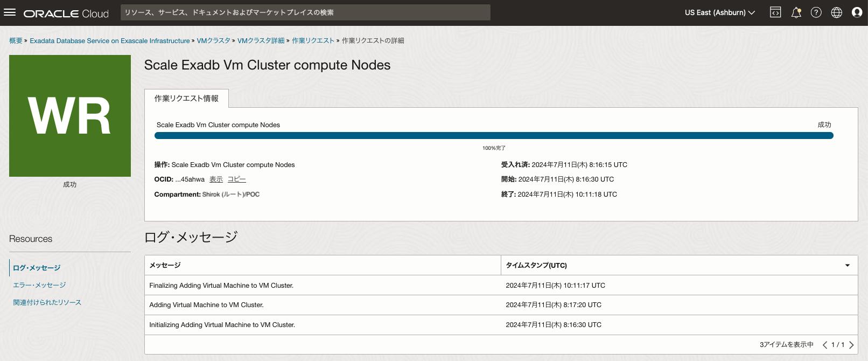The height and width of the screenshot is (361, 868).
Task: Open Cloud Shell developer tools icon
Action: pos(775,12)
